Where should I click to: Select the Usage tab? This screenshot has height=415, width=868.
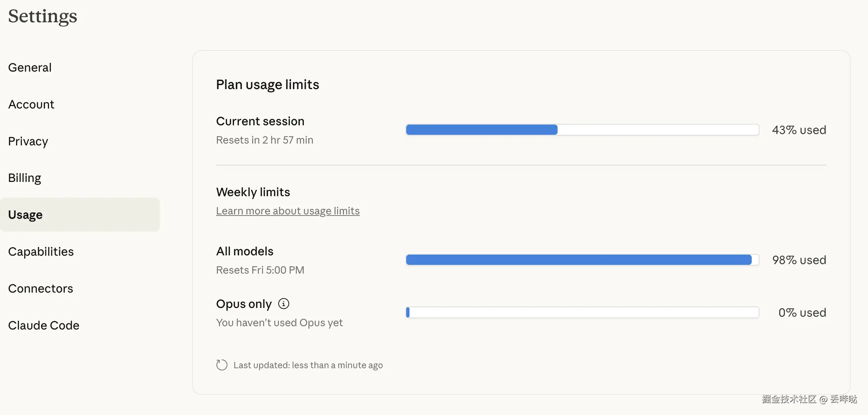click(25, 215)
